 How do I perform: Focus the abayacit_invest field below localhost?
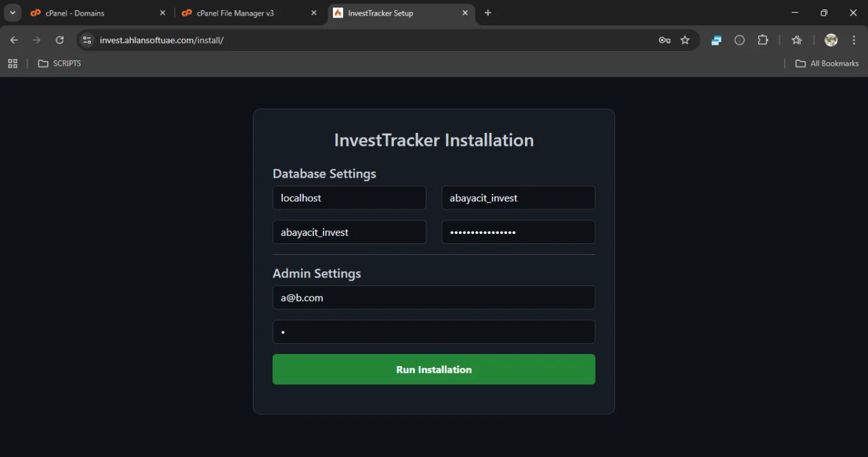[x=349, y=232]
